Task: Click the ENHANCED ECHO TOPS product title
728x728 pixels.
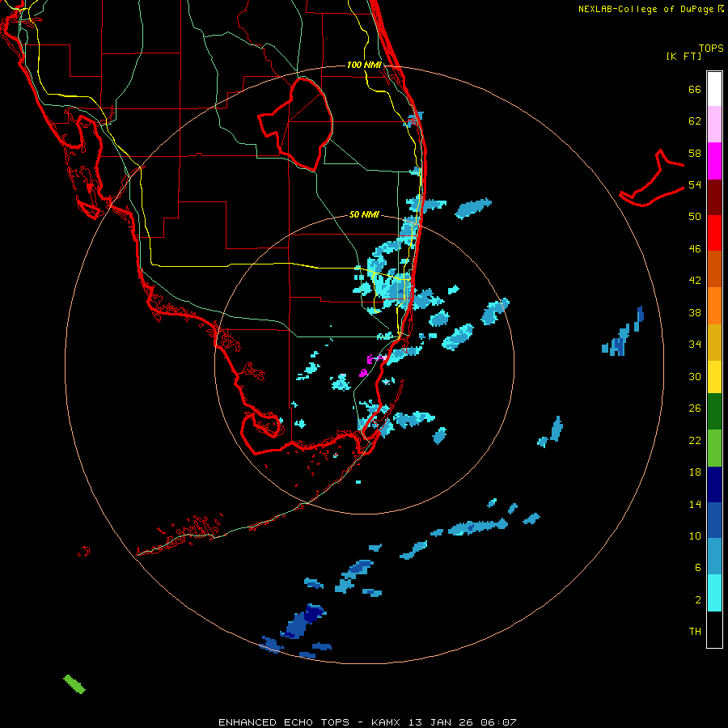Action: point(284,722)
